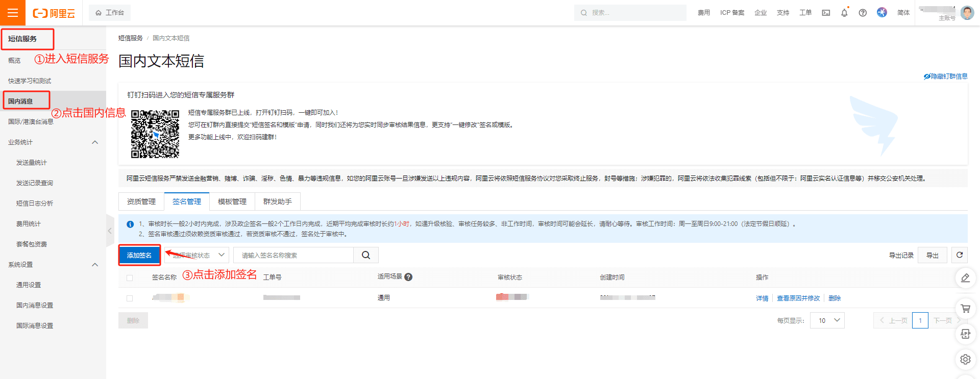
Task: Switch to the 资质管理 tab
Action: (141, 201)
